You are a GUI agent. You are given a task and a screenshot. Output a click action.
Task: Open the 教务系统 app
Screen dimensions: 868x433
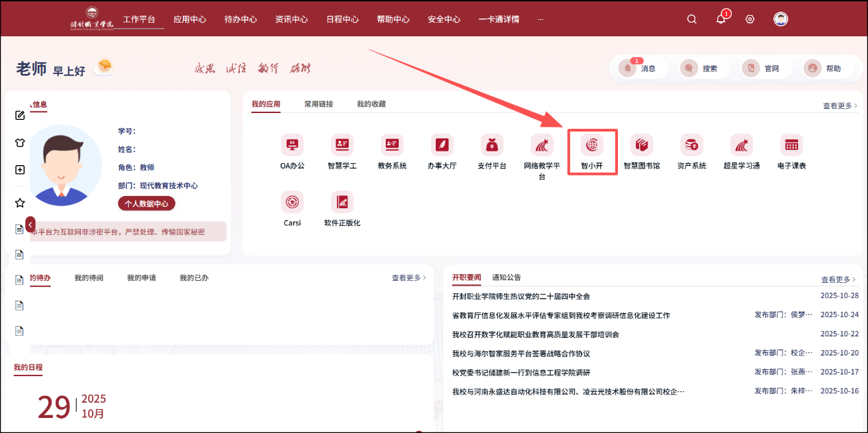pos(392,145)
